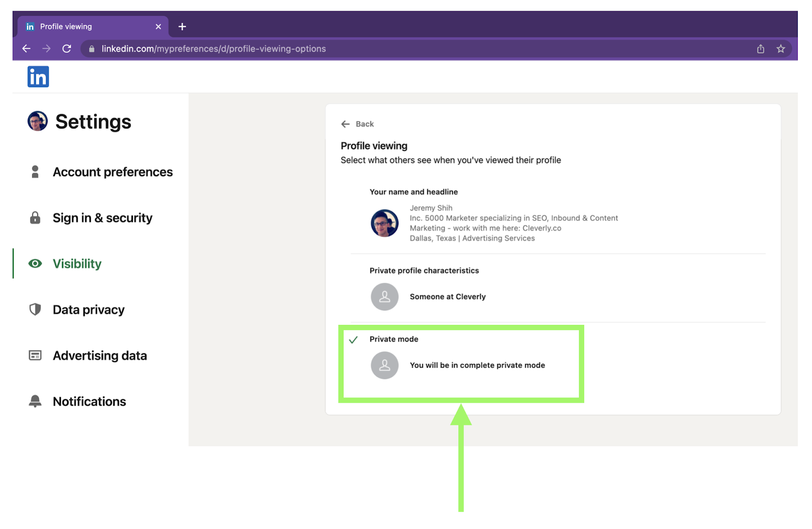
Task: Click the green checkmark beside Private mode
Action: (x=353, y=340)
